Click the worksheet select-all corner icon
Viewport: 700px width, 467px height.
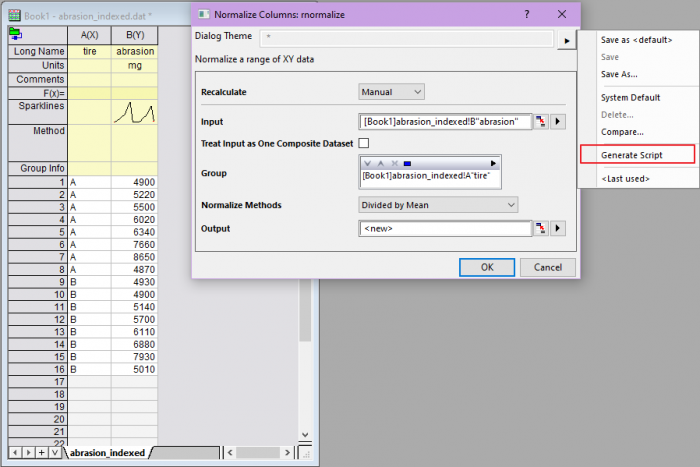pyautogui.click(x=15, y=32)
